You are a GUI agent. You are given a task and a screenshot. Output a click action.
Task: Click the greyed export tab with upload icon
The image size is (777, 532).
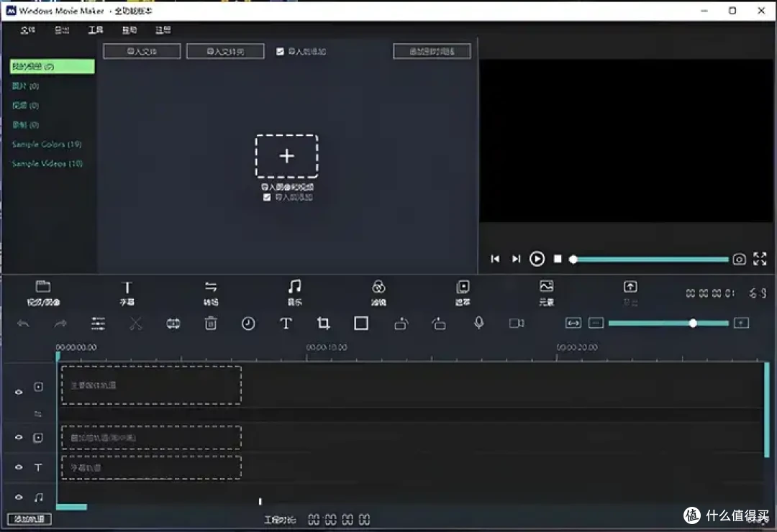pyautogui.click(x=630, y=293)
